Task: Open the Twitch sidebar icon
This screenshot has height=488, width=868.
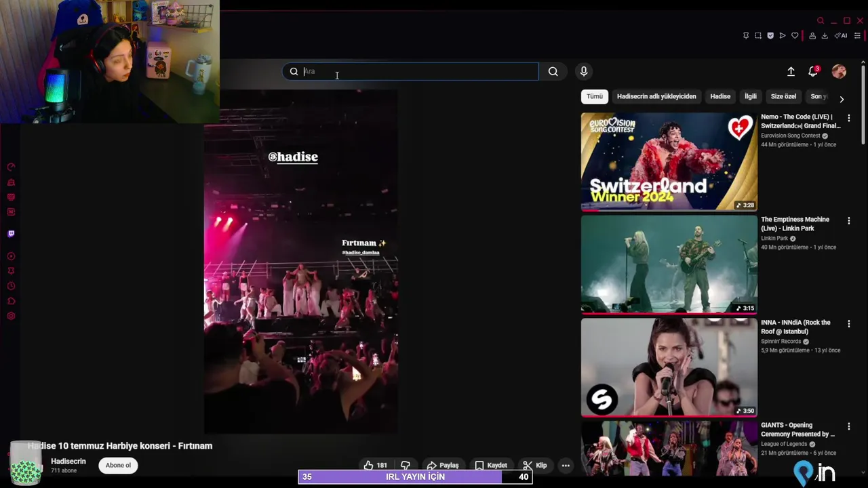Action: click(11, 234)
